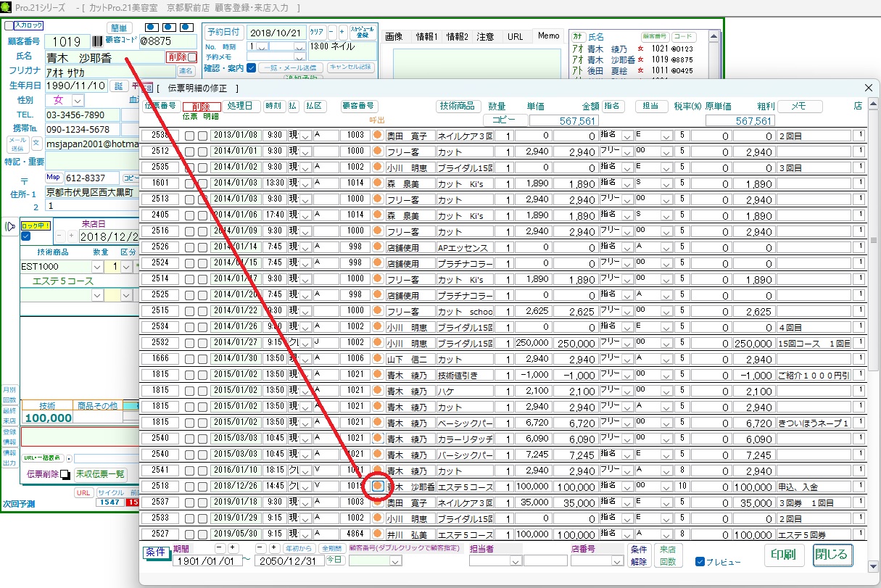Image resolution: width=881 pixels, height=588 pixels.
Task: Click the 文 icon beside the mail field
Action: 36,144
